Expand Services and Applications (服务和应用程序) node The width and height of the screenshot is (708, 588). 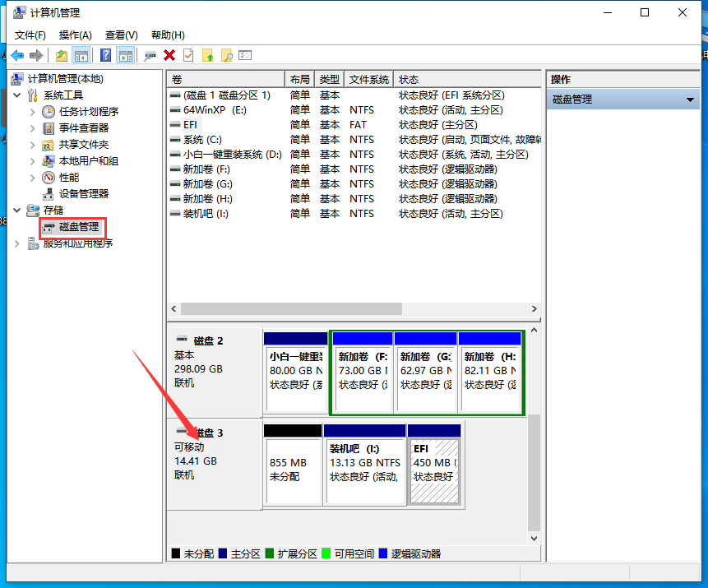(17, 243)
